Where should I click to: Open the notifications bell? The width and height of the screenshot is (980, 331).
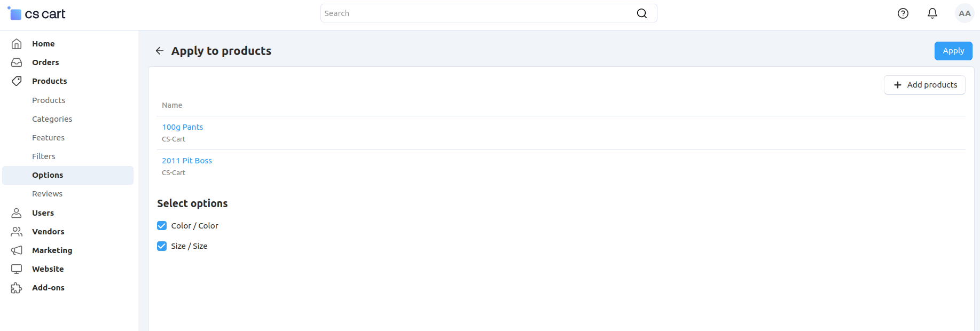[932, 13]
